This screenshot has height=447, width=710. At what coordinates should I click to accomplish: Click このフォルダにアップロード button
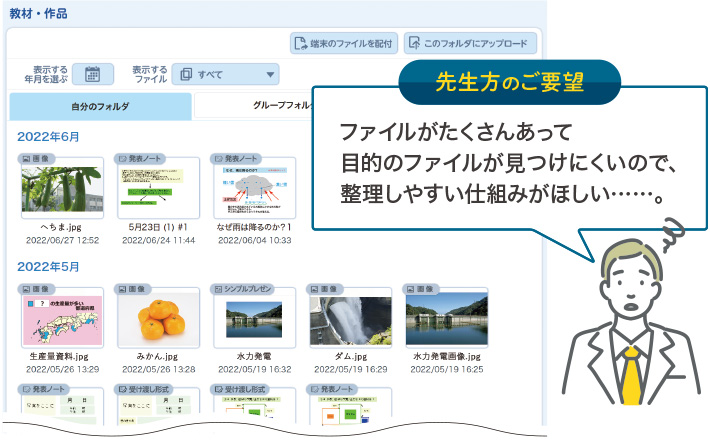pos(470,43)
